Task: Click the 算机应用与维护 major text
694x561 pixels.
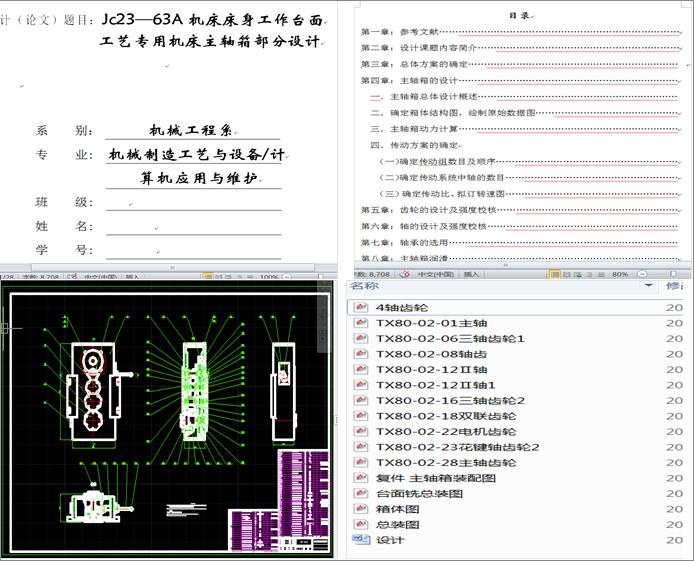Action: tap(198, 178)
